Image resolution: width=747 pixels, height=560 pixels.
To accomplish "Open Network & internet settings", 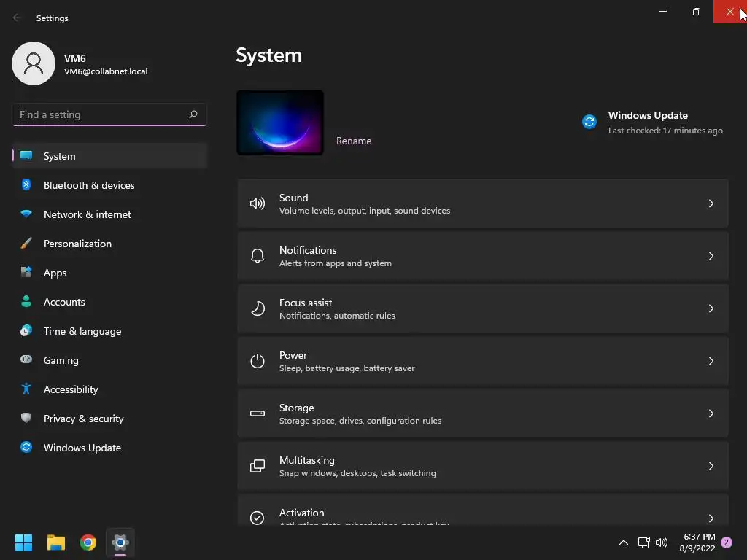I will pyautogui.click(x=109, y=214).
